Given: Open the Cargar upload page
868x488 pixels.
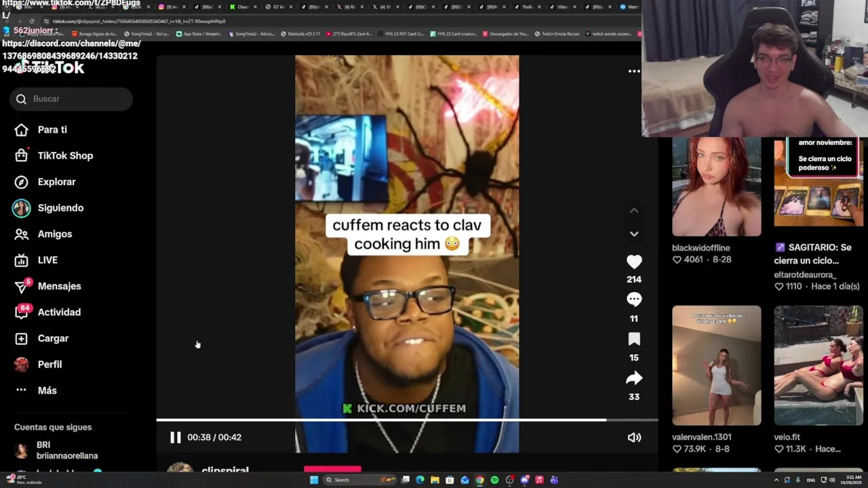Looking at the screenshot, I should tap(53, 338).
